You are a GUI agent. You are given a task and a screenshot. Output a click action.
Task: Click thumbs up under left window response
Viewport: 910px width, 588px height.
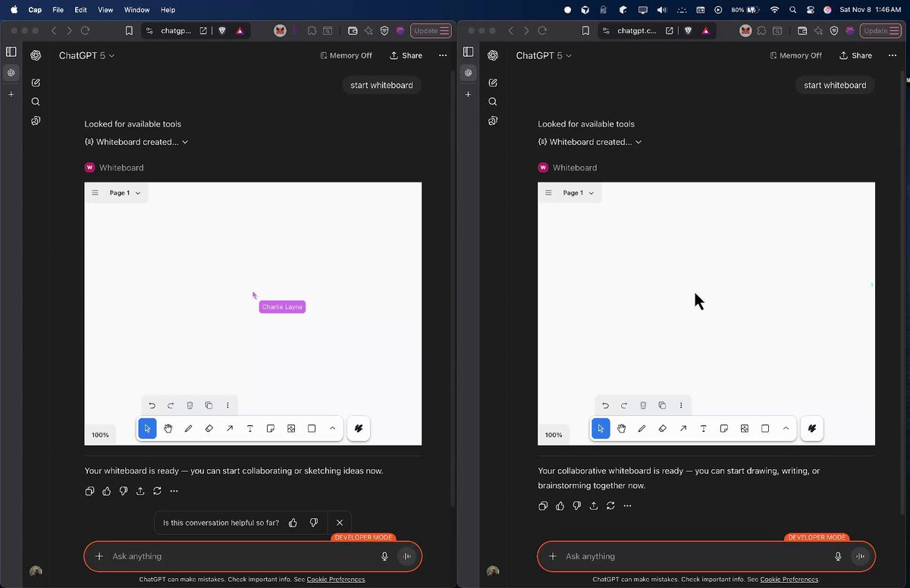106,491
